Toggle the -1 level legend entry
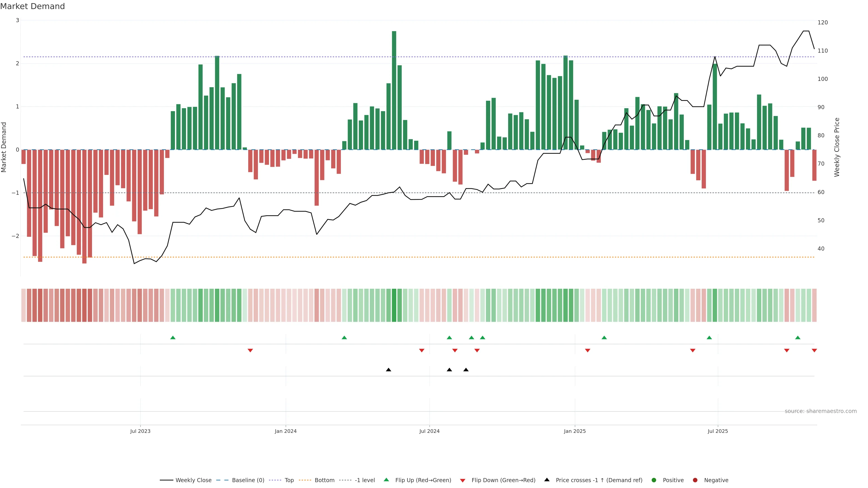The height and width of the screenshot is (488, 868). [x=365, y=480]
